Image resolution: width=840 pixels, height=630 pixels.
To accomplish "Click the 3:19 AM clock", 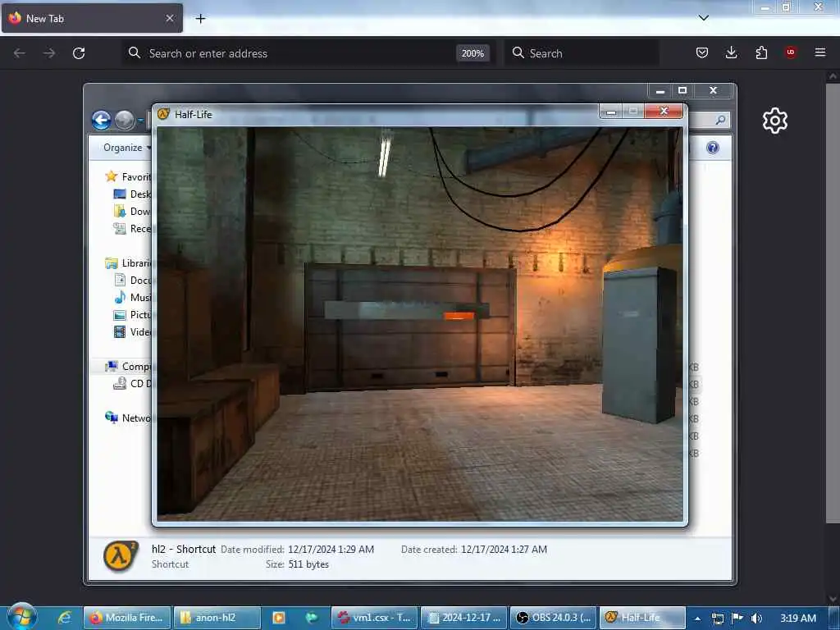I will click(x=797, y=619).
